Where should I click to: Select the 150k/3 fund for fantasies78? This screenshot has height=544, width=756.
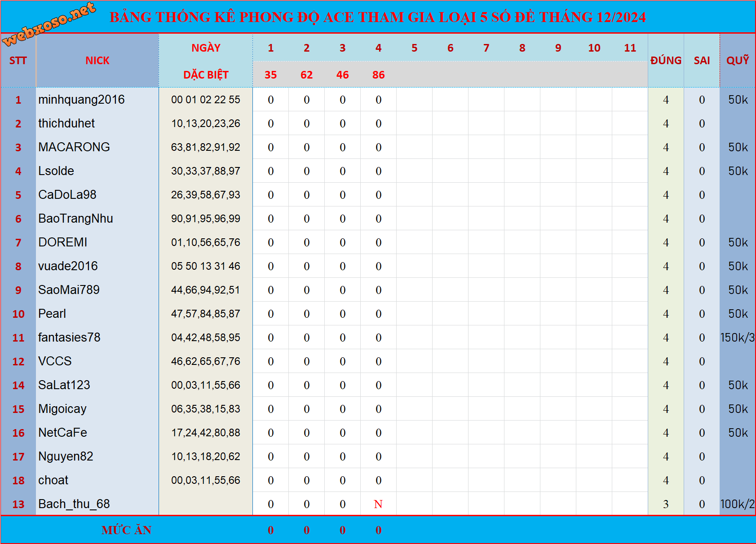pos(738,338)
